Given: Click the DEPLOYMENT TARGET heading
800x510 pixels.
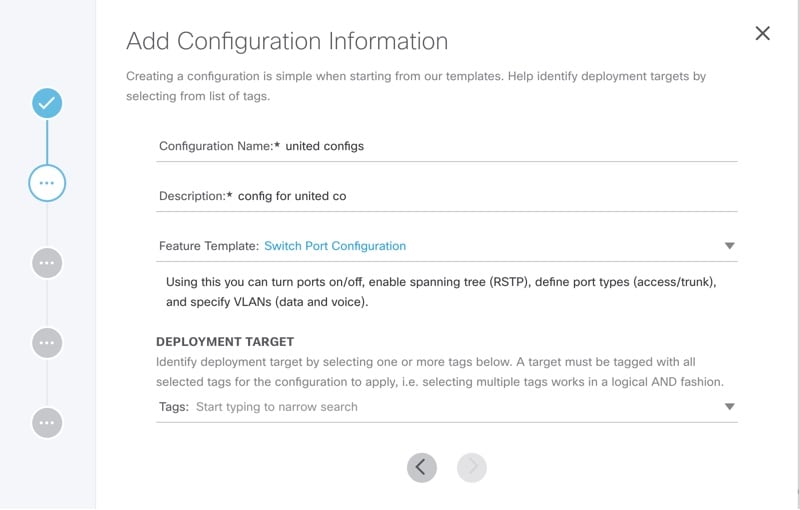Looking at the screenshot, I should pyautogui.click(x=225, y=342).
